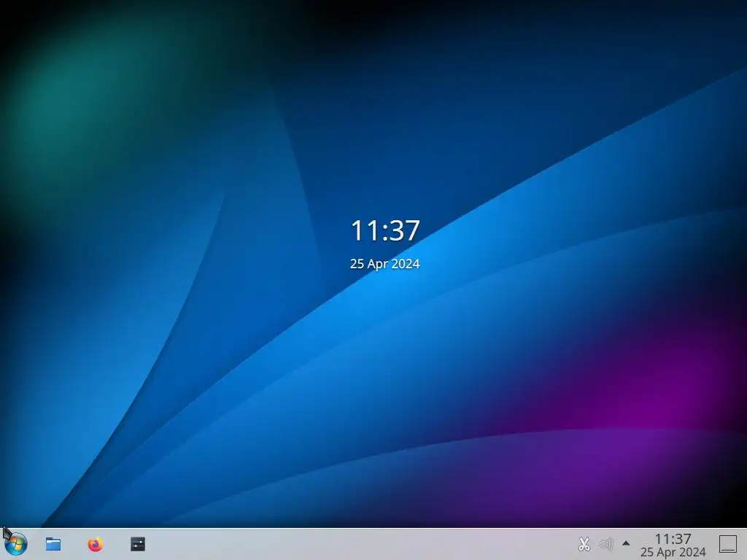
Task: Open the audio volume tray icon
Action: (x=605, y=544)
